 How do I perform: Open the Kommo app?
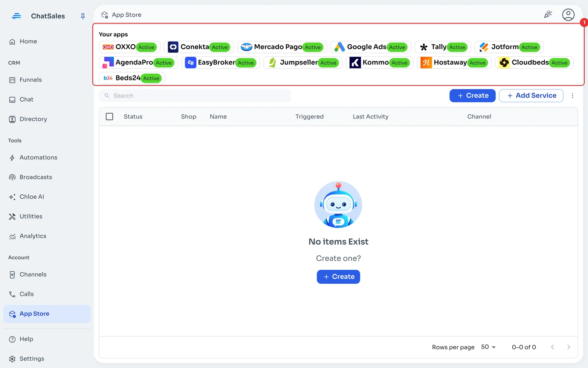tap(380, 63)
